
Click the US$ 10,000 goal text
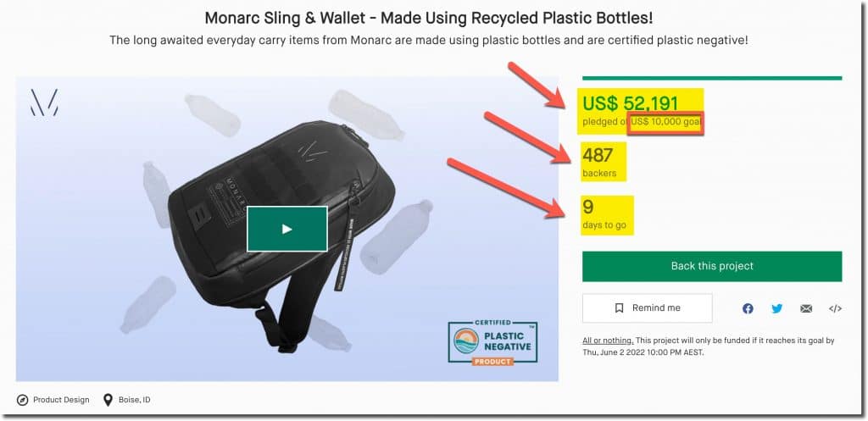point(666,124)
